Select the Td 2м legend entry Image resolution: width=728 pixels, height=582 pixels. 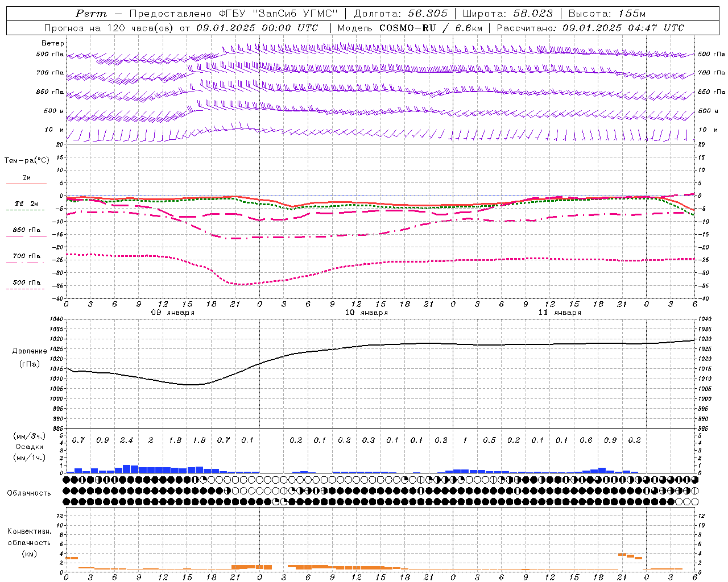coord(26,203)
